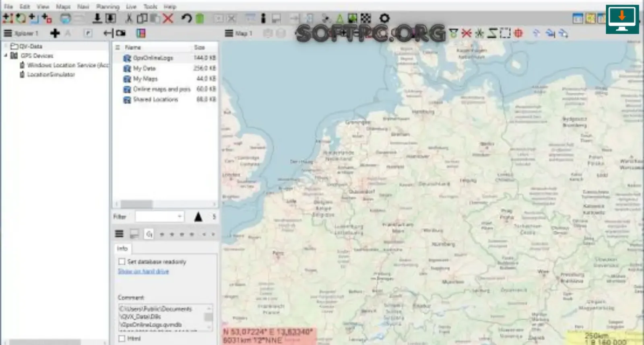This screenshot has height=345, width=644.
Task: Collapse the GPS Devices tree node
Action: pyautogui.click(x=6, y=55)
